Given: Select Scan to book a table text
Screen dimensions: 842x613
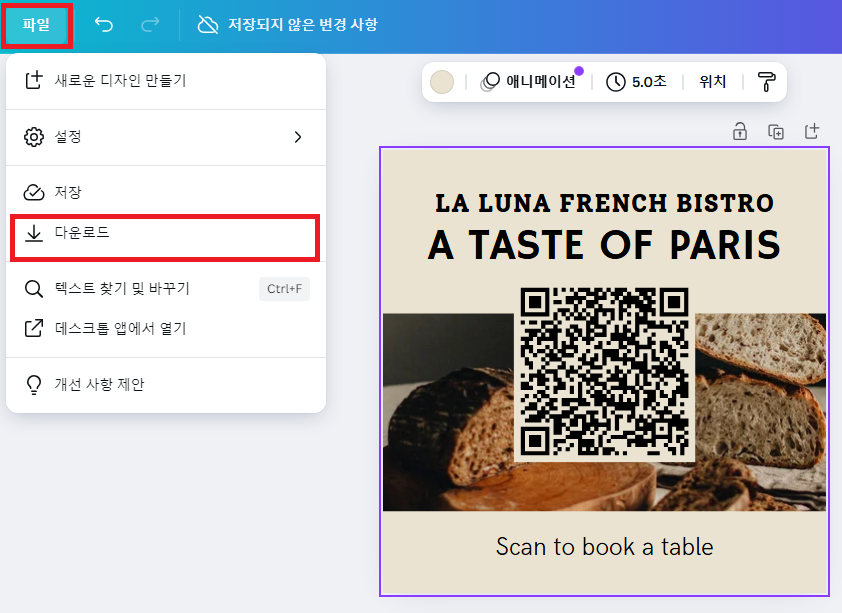Looking at the screenshot, I should [605, 547].
